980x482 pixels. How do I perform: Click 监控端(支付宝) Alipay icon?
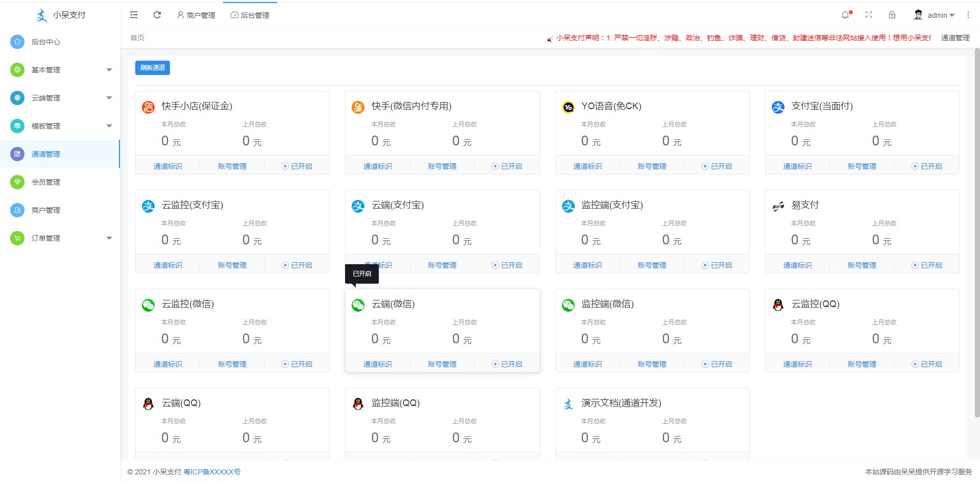coord(568,206)
